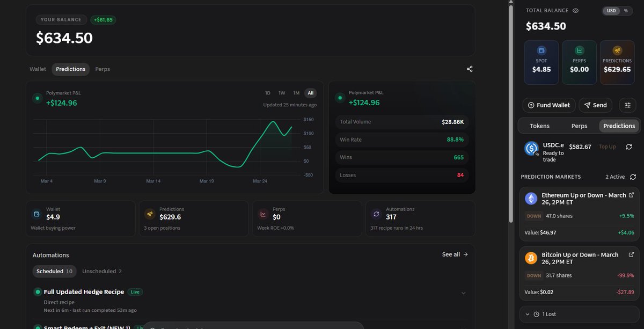Click the Send button
Image resolution: width=644 pixels, height=329 pixels.
(595, 105)
